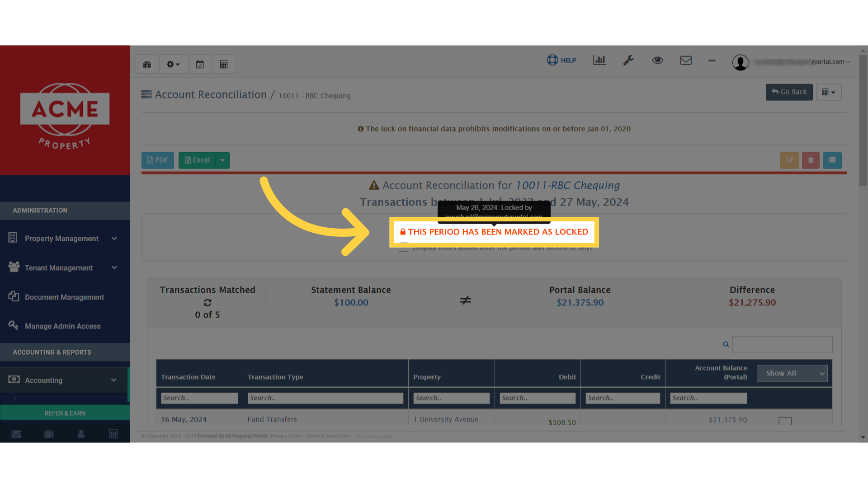
Task: Open the Privacy Policy link
Action: point(286,436)
